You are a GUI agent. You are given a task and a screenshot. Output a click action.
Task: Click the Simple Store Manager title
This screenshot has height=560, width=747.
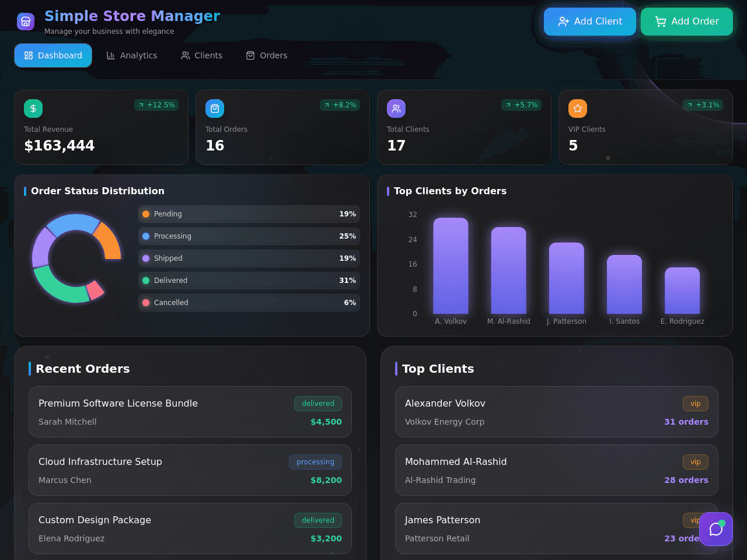click(132, 16)
